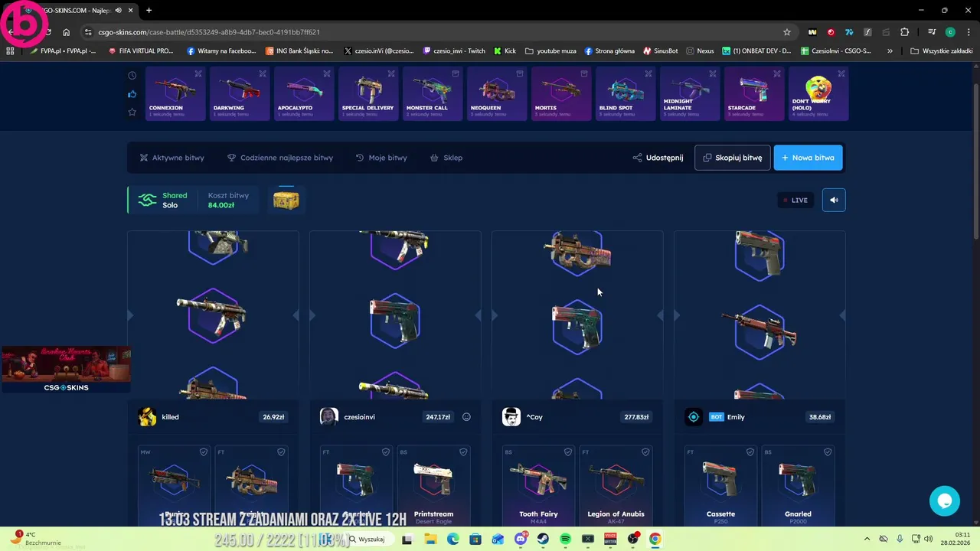
Task: Click Skopiuj bitwę button
Action: (x=733, y=158)
